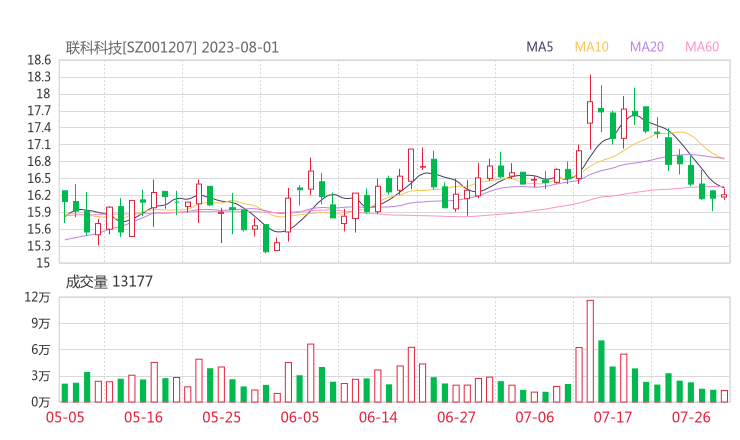Click the 05-05 date axis label
Image resolution: width=740 pixels, height=440 pixels.
pos(65,417)
